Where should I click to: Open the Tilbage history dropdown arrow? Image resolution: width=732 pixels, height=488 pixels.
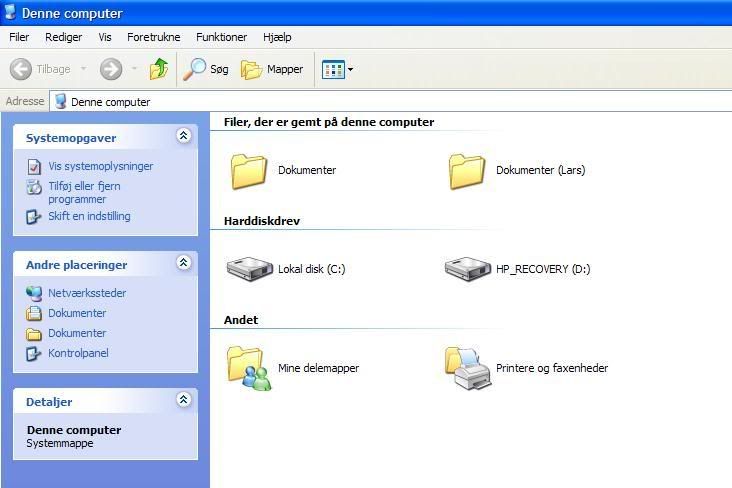pyautogui.click(x=84, y=69)
